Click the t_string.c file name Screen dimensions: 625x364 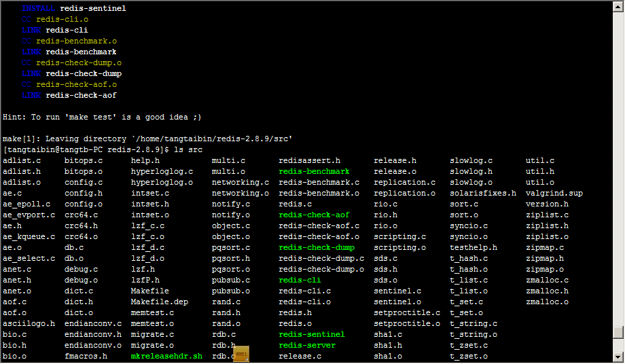click(x=474, y=323)
